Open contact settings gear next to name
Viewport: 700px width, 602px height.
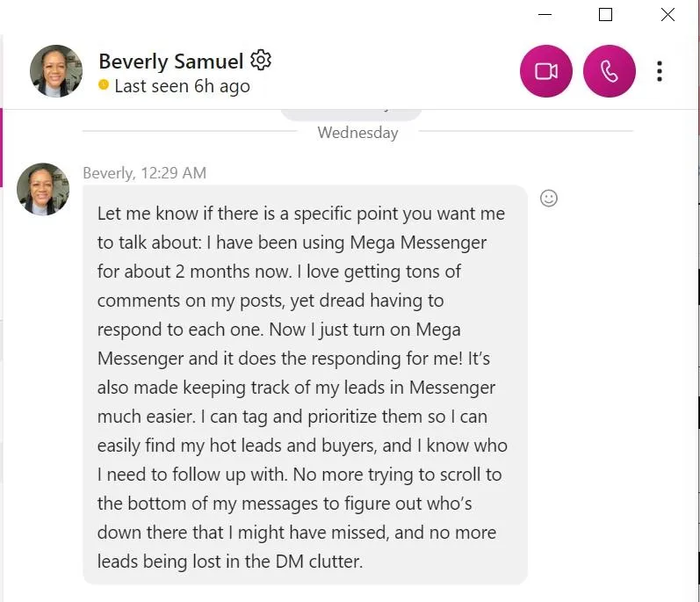tap(261, 61)
